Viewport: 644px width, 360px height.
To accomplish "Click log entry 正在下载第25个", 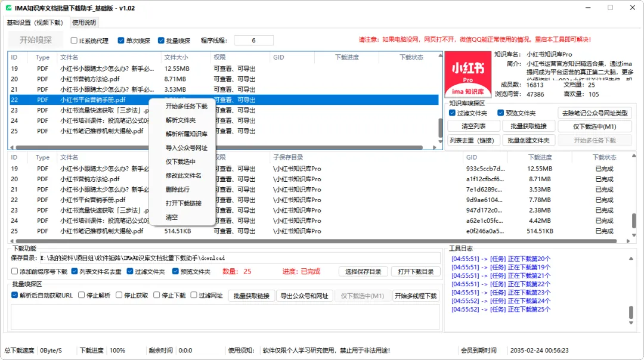I will [x=501, y=309].
